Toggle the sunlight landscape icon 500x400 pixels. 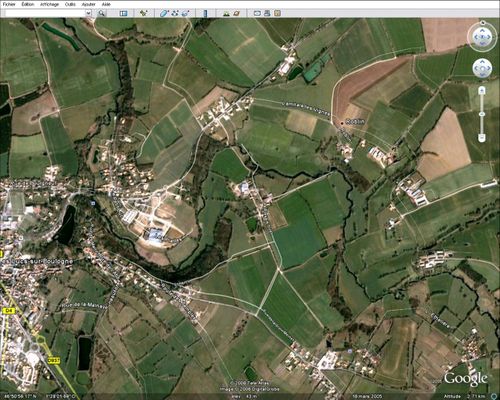(226, 13)
